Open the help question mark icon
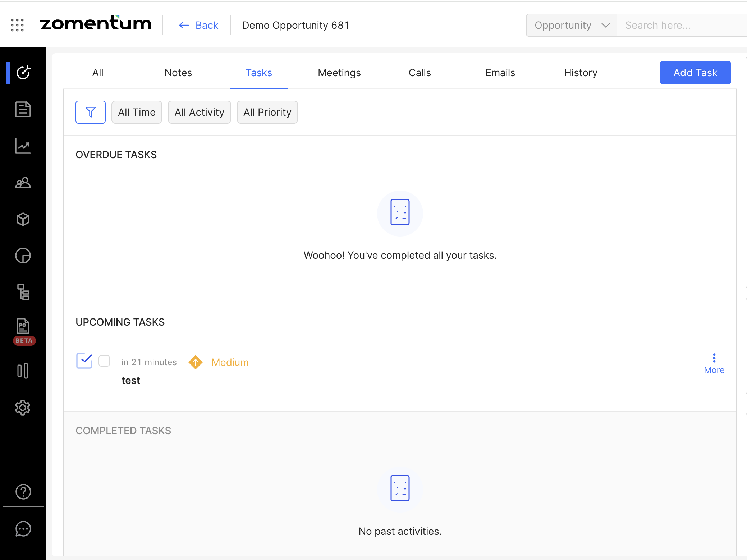 [x=23, y=492]
